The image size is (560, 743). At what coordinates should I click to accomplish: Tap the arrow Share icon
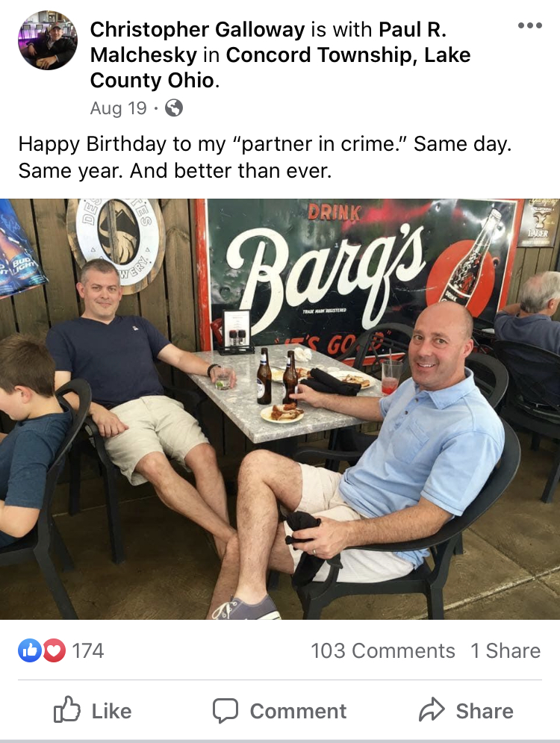click(x=432, y=710)
